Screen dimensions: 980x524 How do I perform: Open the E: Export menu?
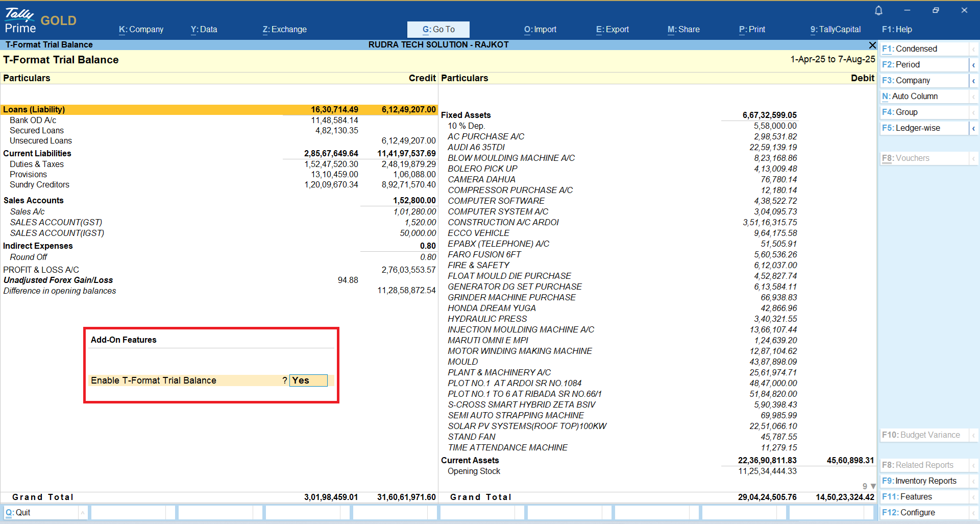612,30
